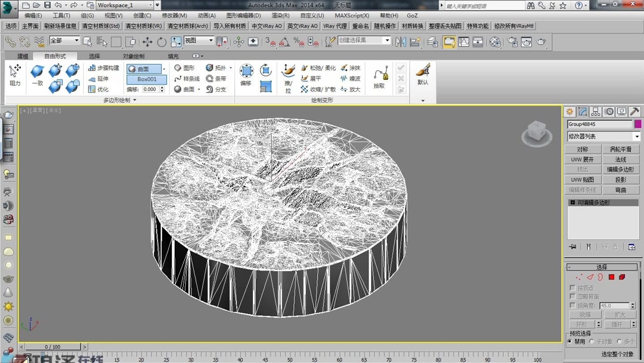Open the 渲染(R) menu
The height and width of the screenshot is (363, 644).
point(279,15)
